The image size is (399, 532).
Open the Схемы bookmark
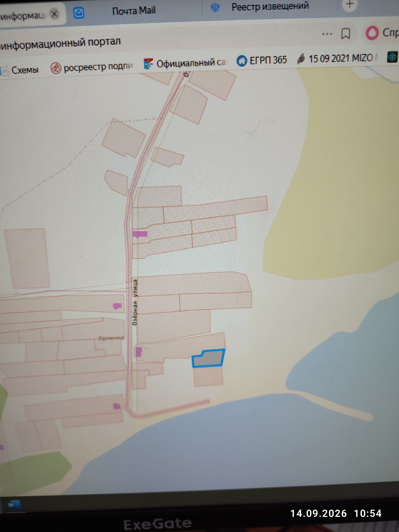pos(25,70)
